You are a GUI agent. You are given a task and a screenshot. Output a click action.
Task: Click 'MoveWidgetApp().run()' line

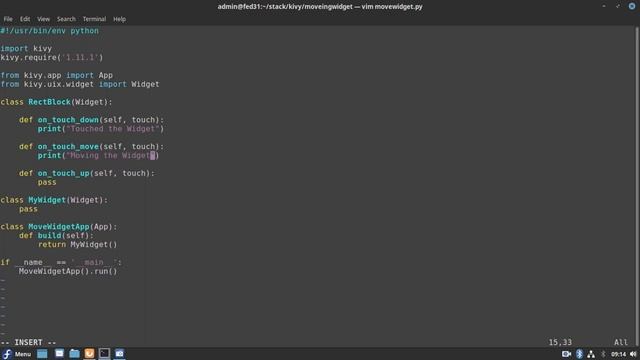68,271
